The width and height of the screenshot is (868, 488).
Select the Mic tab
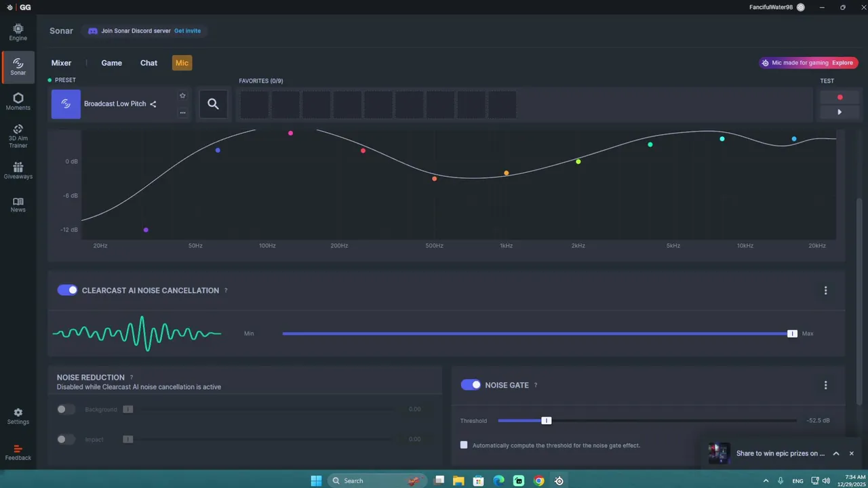click(x=182, y=63)
